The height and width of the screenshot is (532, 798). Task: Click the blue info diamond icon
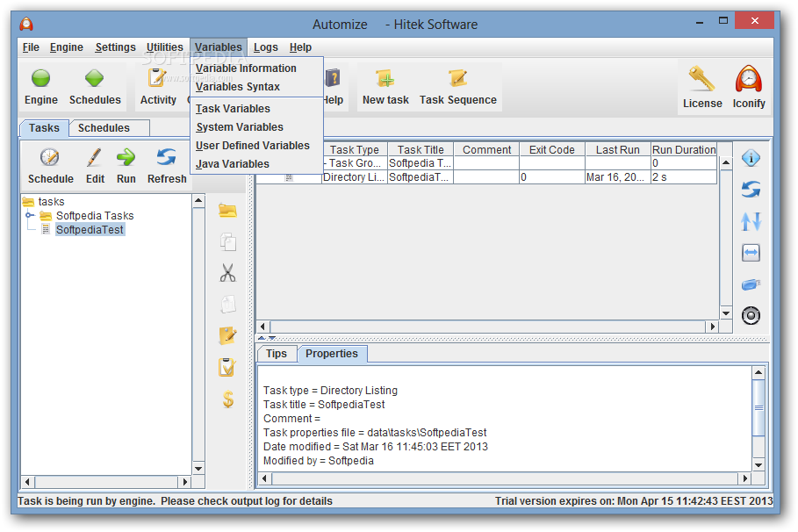(751, 158)
